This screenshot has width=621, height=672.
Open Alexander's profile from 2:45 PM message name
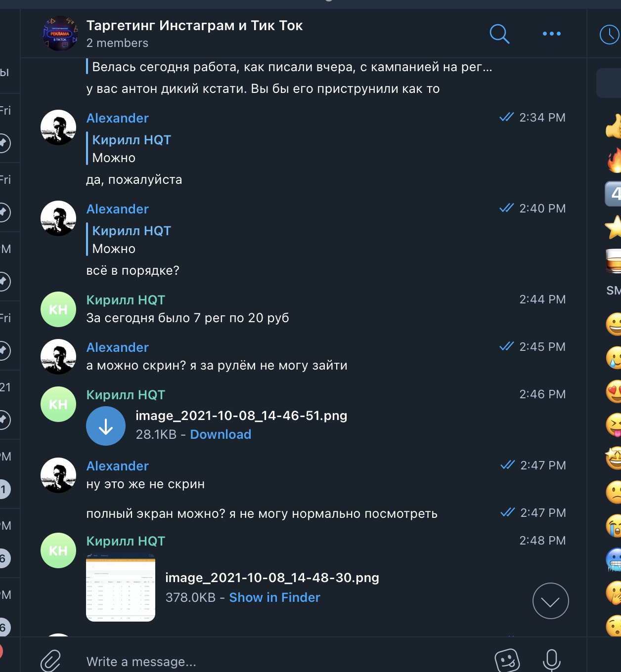tap(118, 347)
